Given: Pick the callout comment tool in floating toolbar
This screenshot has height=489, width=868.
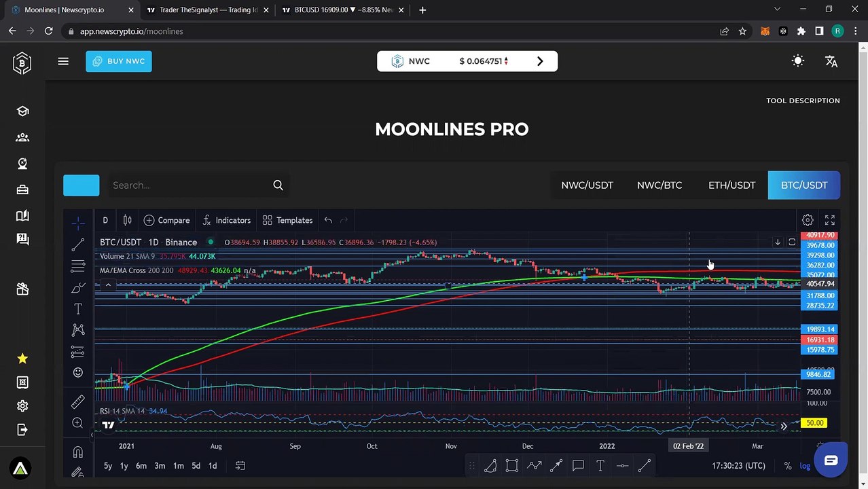Looking at the screenshot, I should pos(578,466).
